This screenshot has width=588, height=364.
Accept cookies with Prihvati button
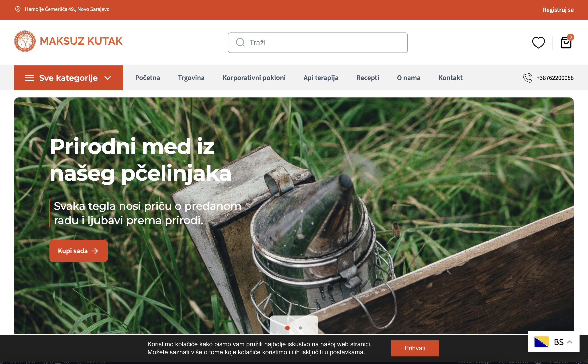tap(415, 348)
